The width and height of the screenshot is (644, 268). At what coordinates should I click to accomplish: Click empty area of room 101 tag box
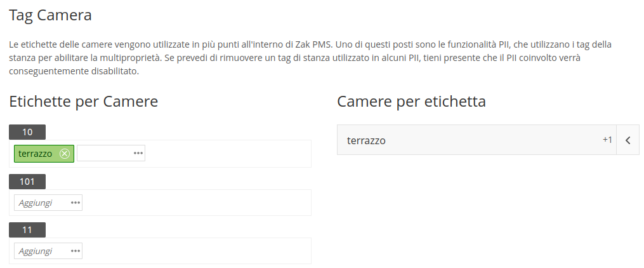(x=196, y=203)
